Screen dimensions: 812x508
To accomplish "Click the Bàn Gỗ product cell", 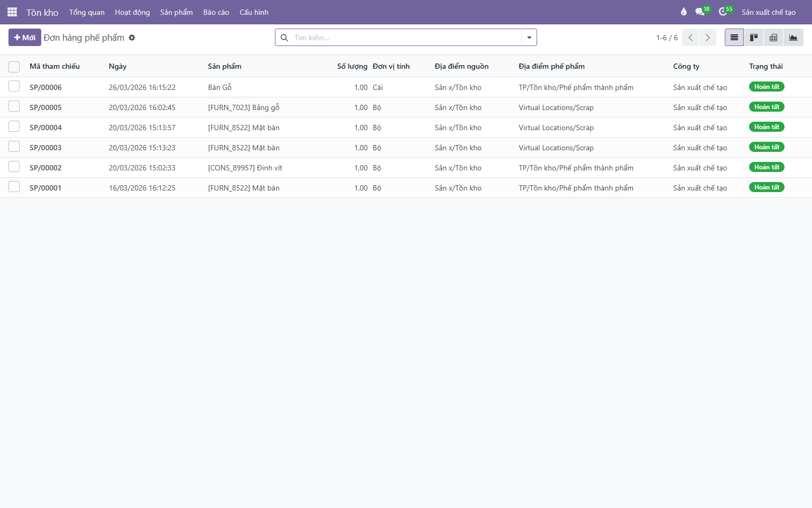I will (220, 87).
